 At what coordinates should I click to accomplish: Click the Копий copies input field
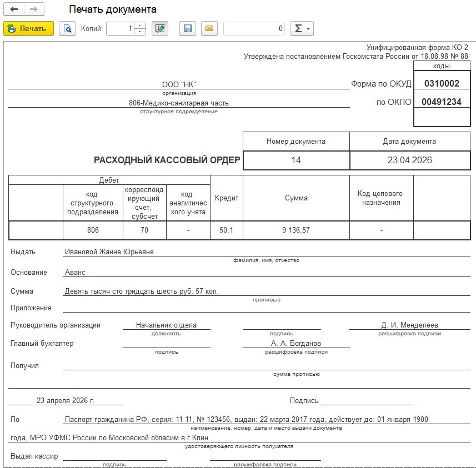tap(120, 28)
